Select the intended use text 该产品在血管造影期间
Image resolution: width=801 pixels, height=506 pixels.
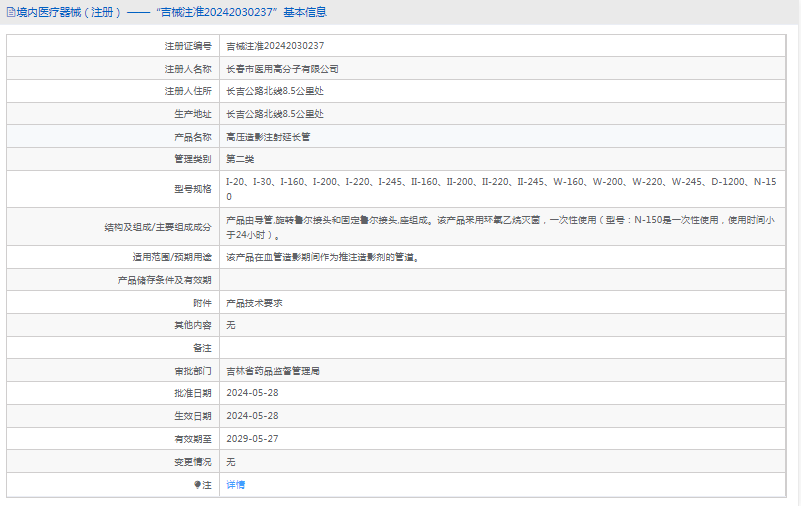(323, 257)
